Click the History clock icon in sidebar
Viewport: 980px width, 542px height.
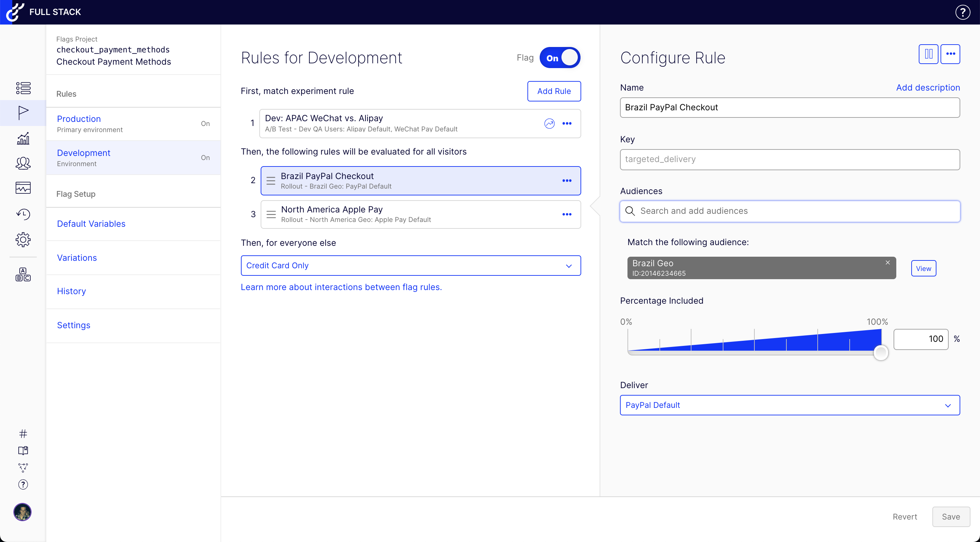[23, 214]
